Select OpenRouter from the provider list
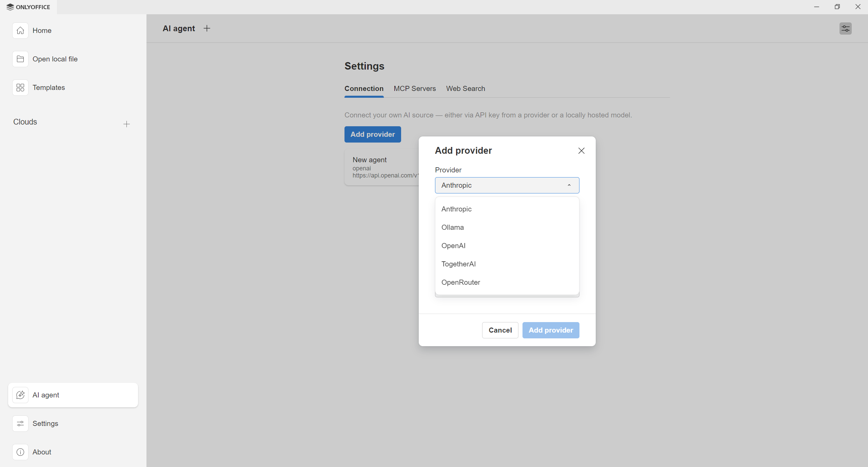This screenshot has height=467, width=868. coord(461,282)
